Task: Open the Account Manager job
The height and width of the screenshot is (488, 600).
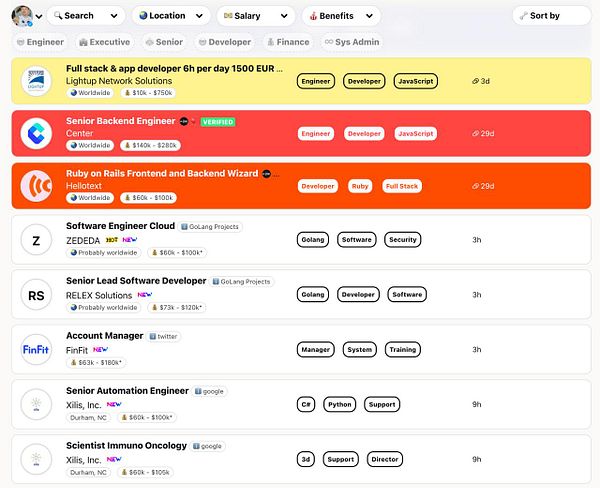Action: coord(104,336)
